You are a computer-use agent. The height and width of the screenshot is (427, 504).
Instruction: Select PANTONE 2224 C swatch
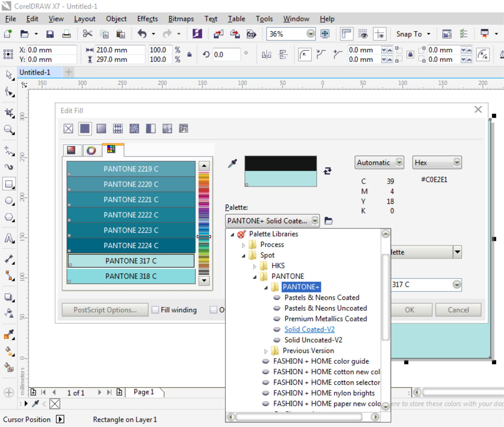pyautogui.click(x=131, y=245)
